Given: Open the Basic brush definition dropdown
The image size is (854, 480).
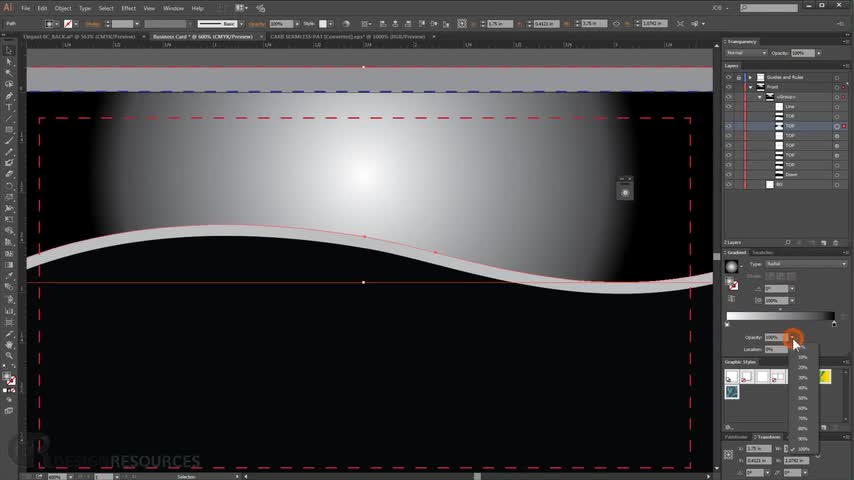Looking at the screenshot, I should coord(241,24).
